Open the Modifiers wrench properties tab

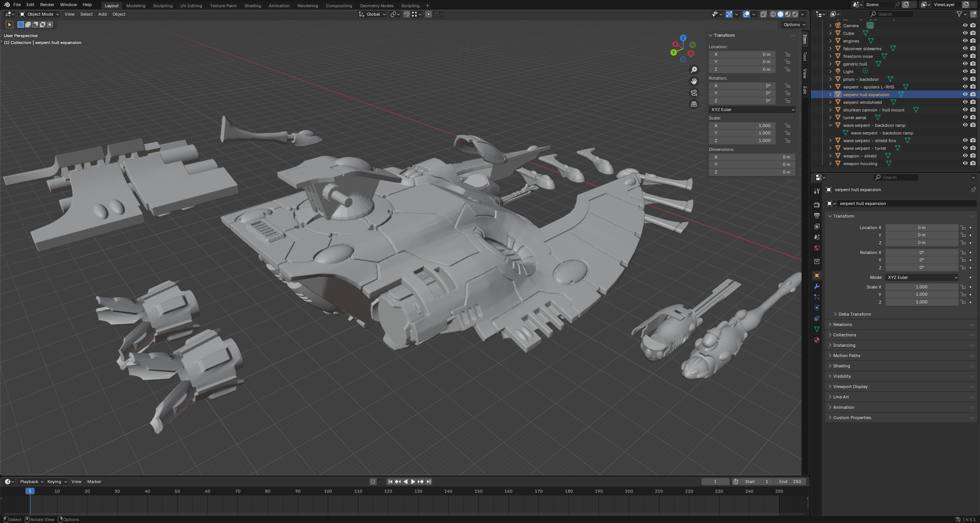(816, 286)
